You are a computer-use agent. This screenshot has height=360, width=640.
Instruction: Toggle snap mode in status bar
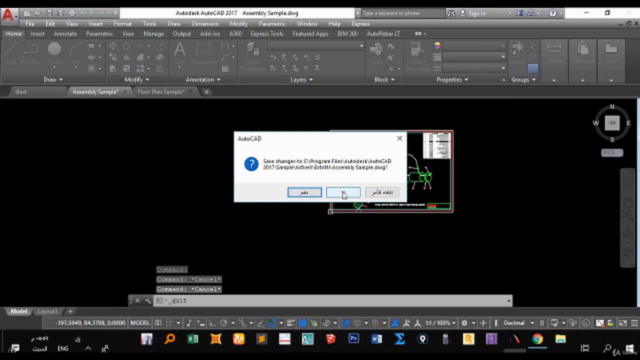point(169,323)
